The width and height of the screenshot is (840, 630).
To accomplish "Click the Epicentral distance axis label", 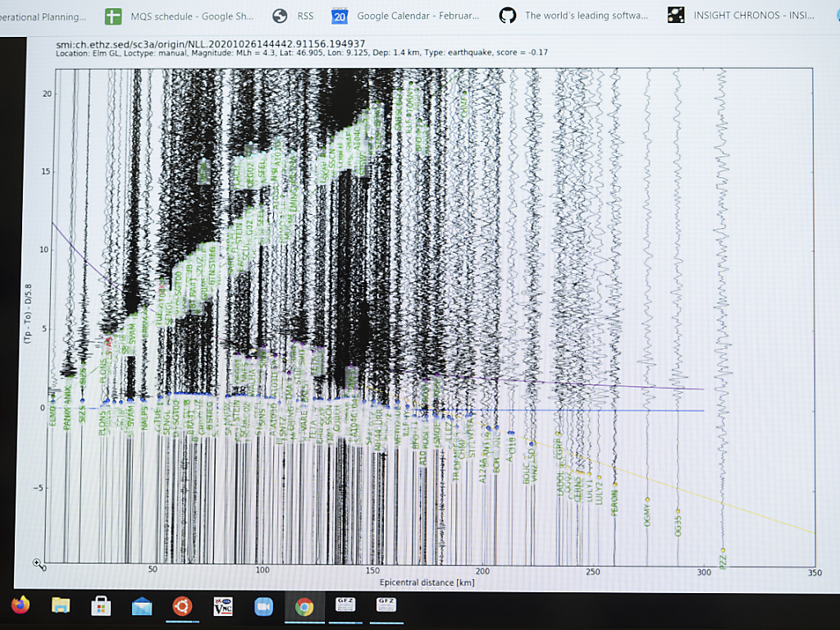I will coord(427,582).
